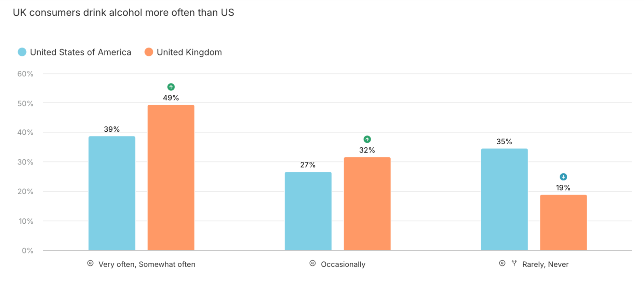The image size is (644, 289).
Task: Select the 35% Rarely, Never blue bar
Action: click(504, 199)
